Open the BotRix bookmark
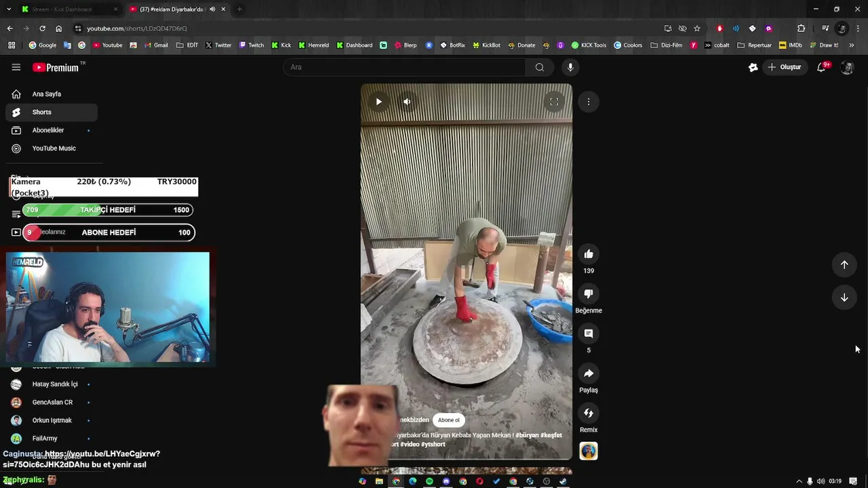Image resolution: width=868 pixels, height=488 pixels. click(x=453, y=45)
